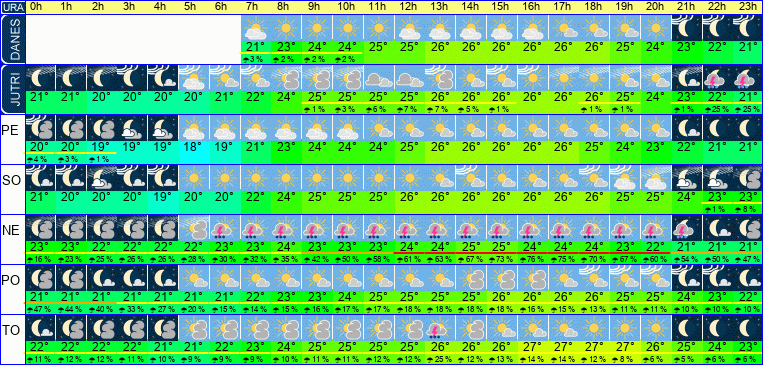
Task: Click the 25° temperature for NE 14h
Action: 471,248
